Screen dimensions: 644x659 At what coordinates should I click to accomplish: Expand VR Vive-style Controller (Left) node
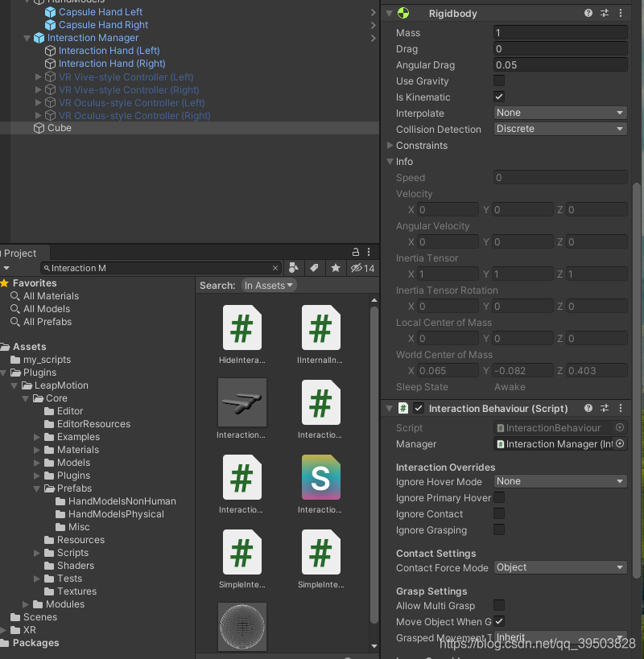click(x=38, y=77)
